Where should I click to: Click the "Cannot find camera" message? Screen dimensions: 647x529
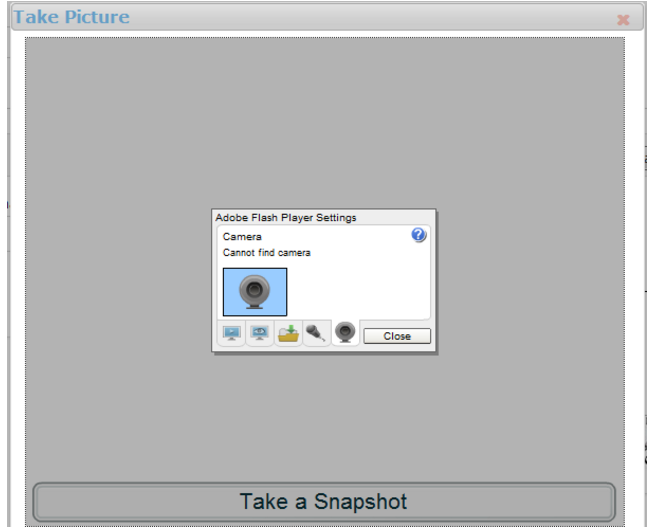(267, 253)
